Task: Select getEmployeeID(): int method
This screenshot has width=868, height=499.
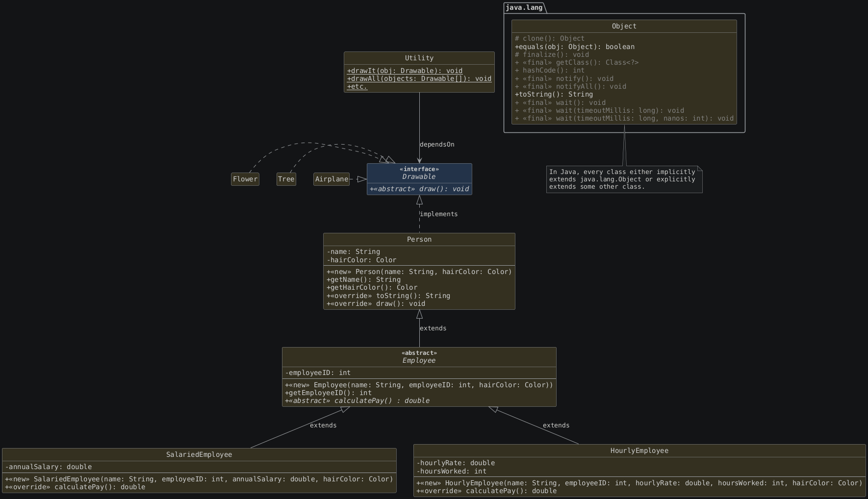Action: (328, 393)
